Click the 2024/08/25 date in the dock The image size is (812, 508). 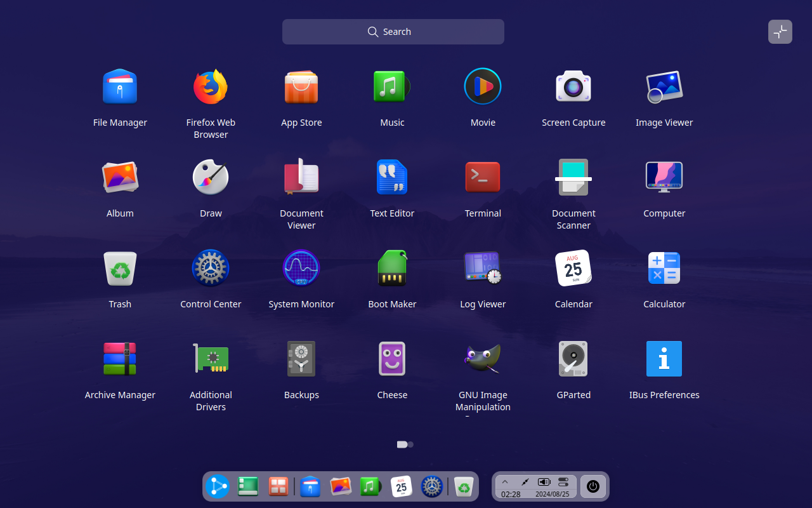(552, 494)
